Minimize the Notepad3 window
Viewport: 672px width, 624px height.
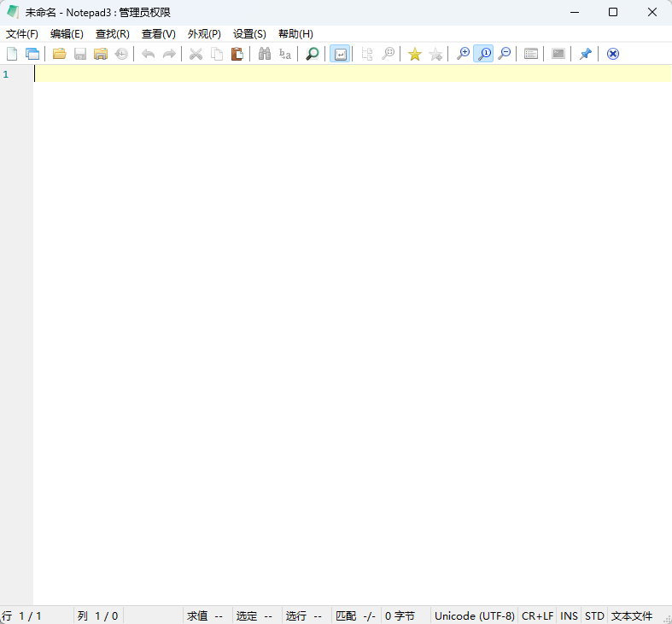[575, 12]
